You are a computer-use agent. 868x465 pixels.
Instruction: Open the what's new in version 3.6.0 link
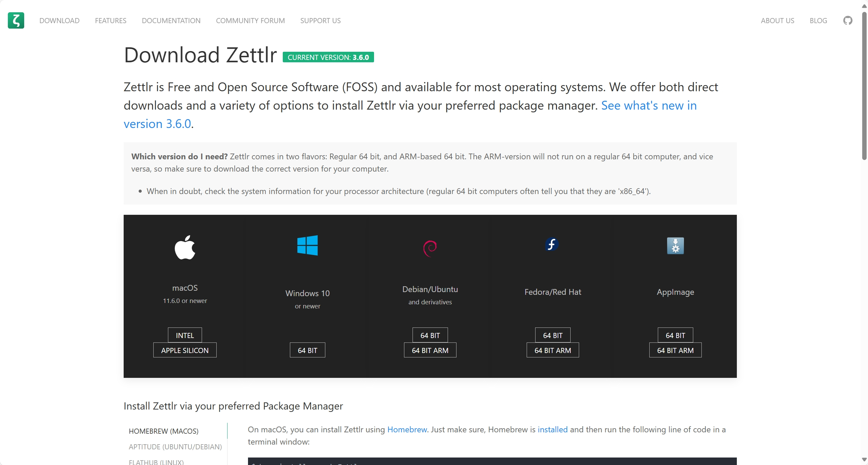click(649, 106)
